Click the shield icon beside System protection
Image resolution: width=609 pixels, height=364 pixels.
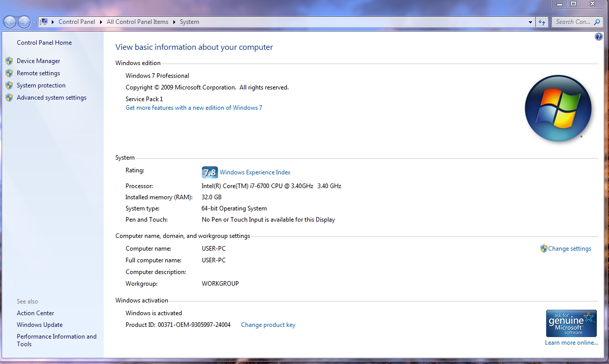[9, 85]
